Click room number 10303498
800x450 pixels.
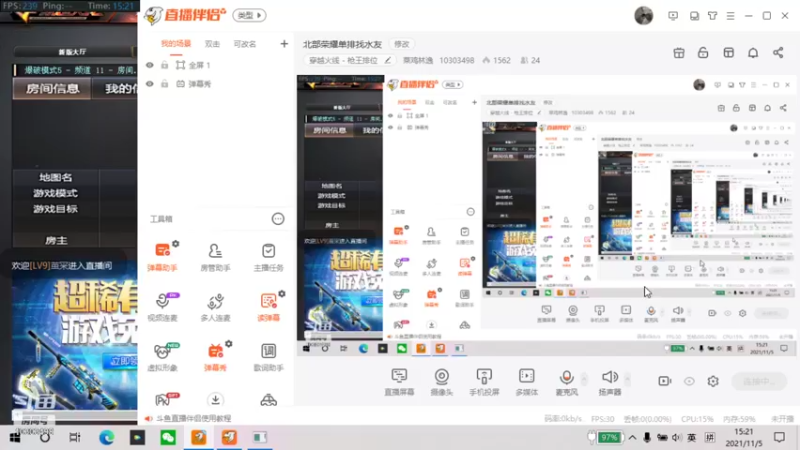pyautogui.click(x=457, y=60)
